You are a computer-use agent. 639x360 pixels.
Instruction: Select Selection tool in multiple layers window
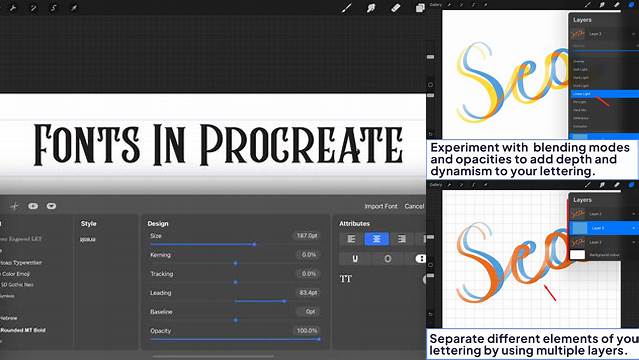pyautogui.click(x=474, y=185)
